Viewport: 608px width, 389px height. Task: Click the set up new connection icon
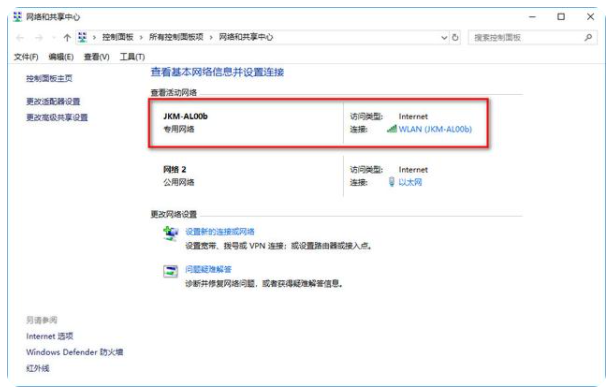[170, 233]
